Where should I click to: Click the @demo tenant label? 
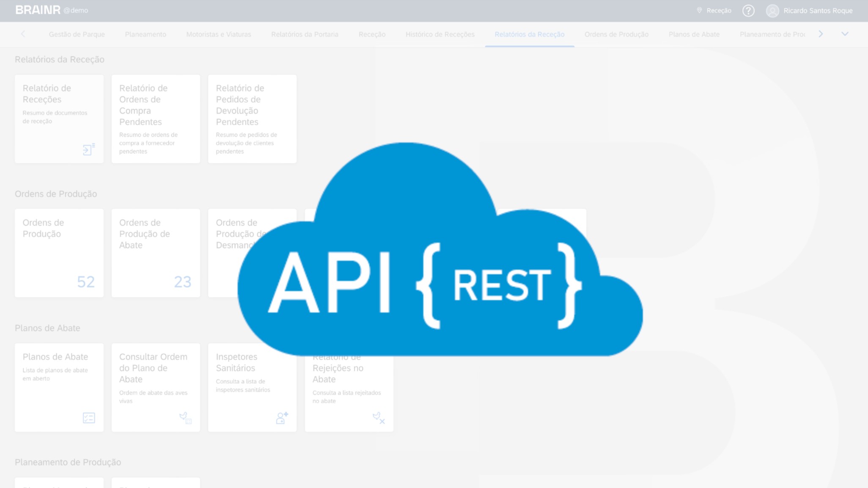tap(76, 10)
